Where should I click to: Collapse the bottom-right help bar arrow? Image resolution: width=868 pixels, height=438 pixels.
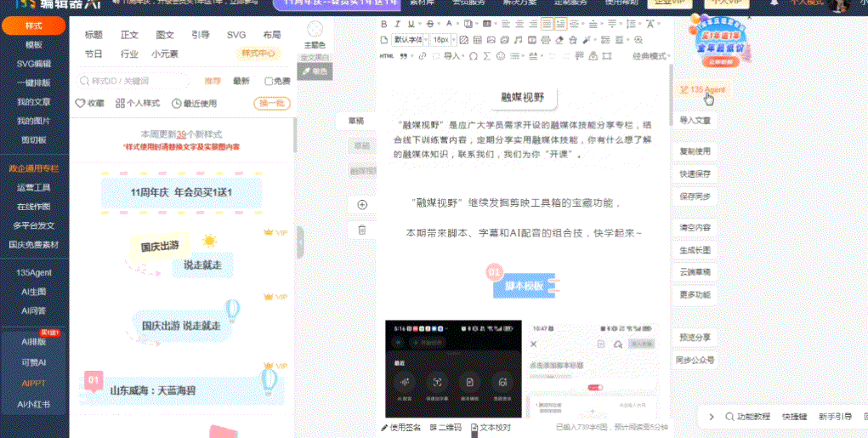[711, 417]
